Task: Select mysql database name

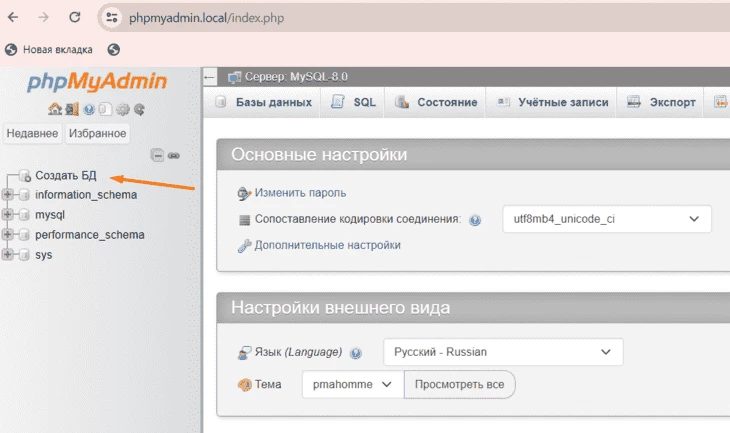Action: point(50,215)
